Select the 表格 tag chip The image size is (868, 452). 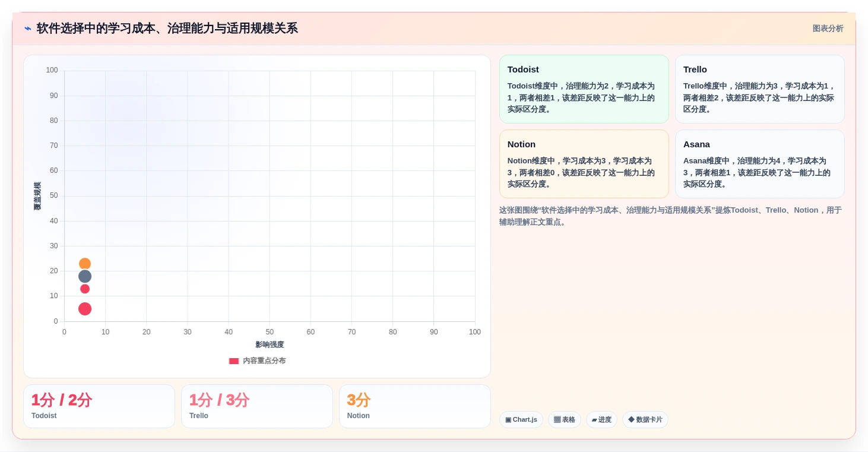565,420
